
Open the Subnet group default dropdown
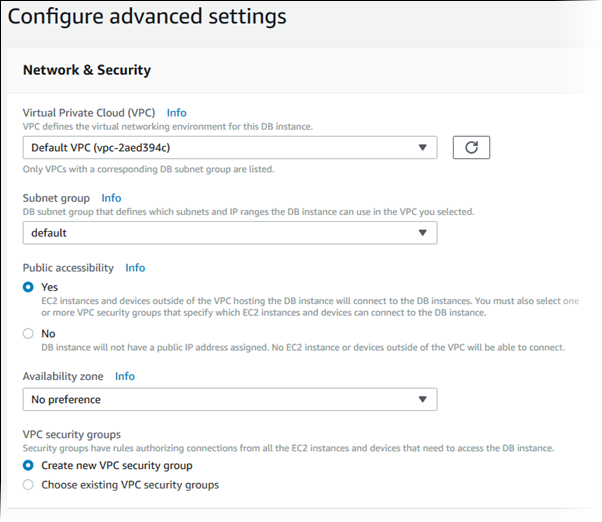click(x=229, y=233)
